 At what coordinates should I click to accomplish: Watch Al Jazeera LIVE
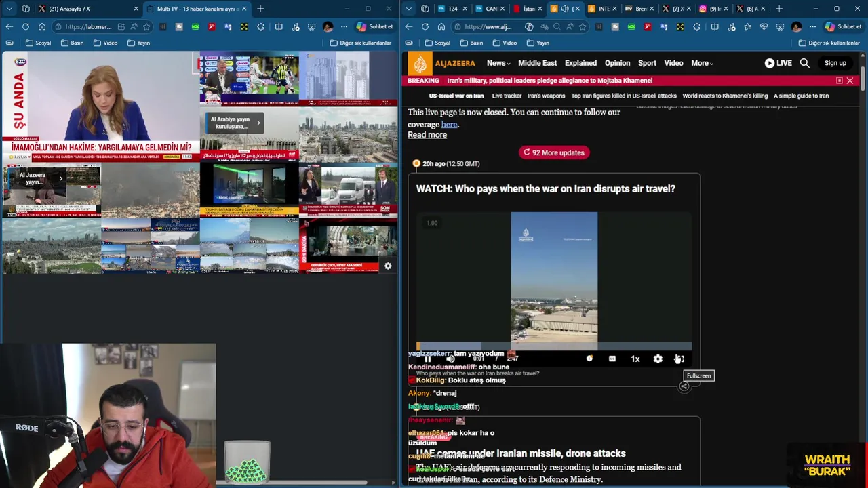[778, 63]
